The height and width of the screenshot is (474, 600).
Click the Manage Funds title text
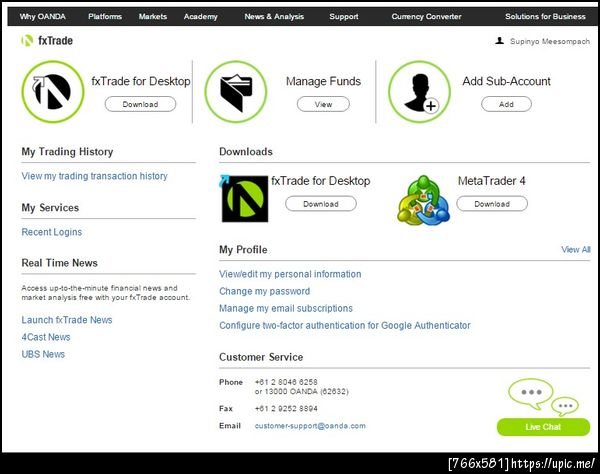click(x=323, y=81)
